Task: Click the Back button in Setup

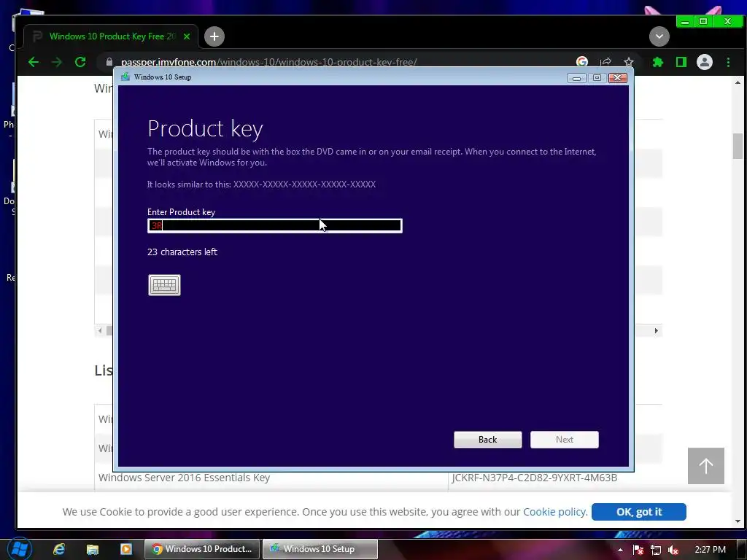Action: 488,440
